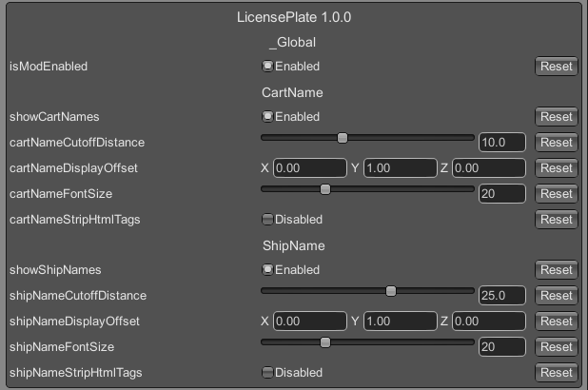Focus the cartNameDisplayOffset Z field

[489, 168]
